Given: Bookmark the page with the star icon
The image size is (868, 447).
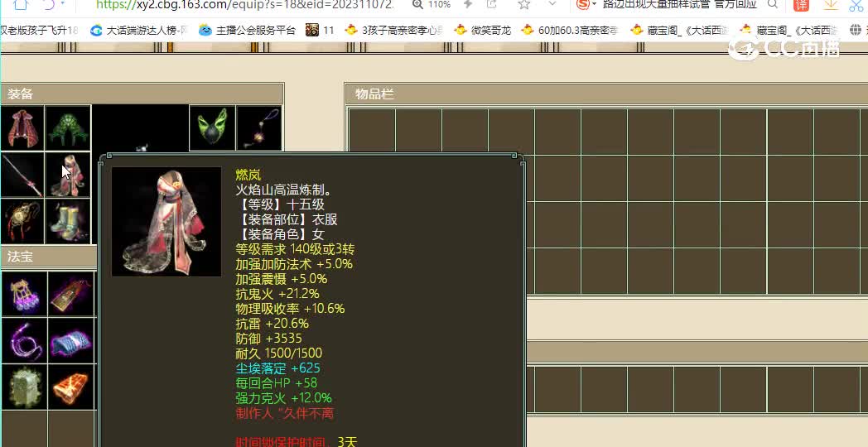Looking at the screenshot, I should click(523, 4).
